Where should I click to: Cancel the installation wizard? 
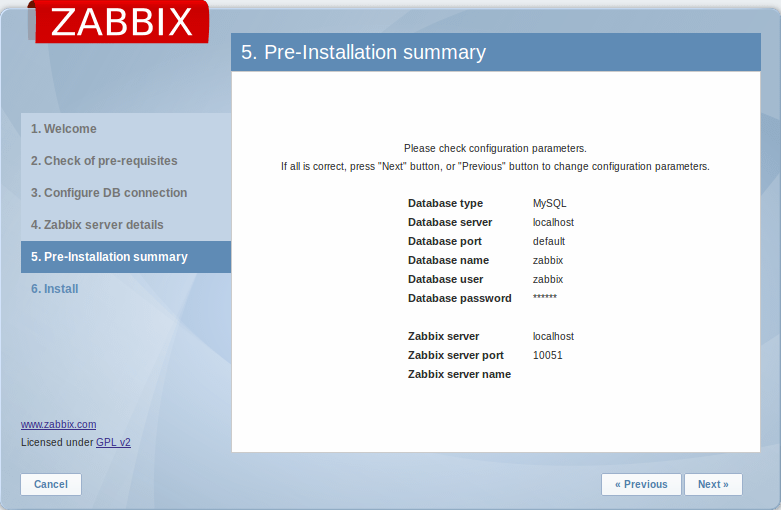tap(51, 484)
